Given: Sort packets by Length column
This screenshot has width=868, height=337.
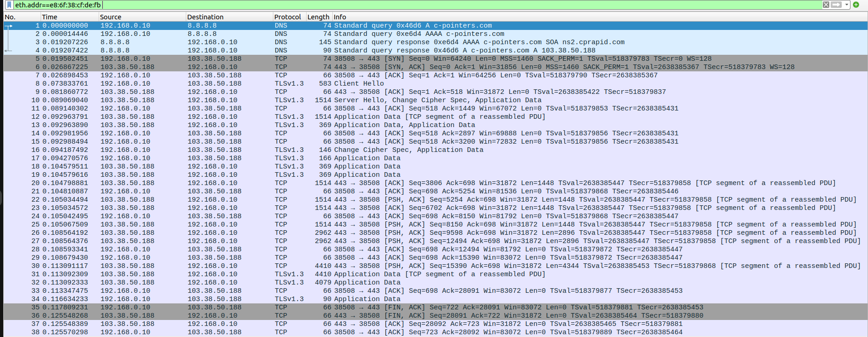Looking at the screenshot, I should click(318, 17).
